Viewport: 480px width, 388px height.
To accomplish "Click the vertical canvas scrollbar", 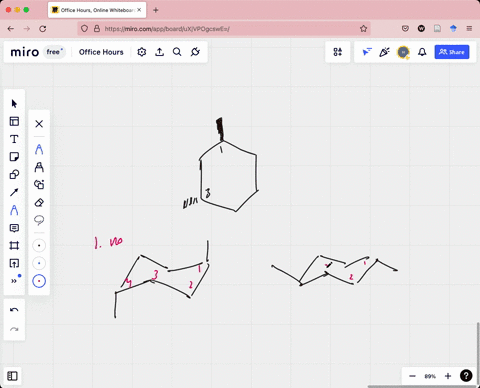I will pyautogui.click(x=478, y=345).
